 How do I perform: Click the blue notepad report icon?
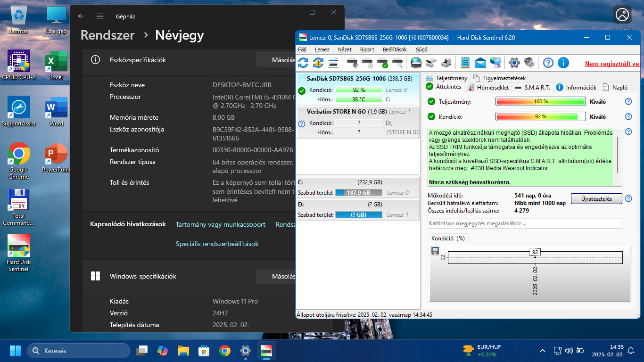pyautogui.click(x=465, y=62)
